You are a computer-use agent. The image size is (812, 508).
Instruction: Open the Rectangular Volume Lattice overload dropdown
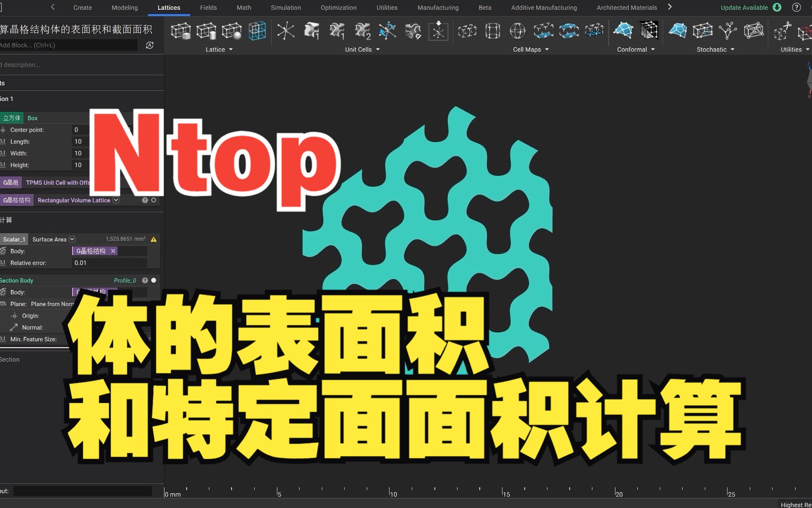click(116, 200)
